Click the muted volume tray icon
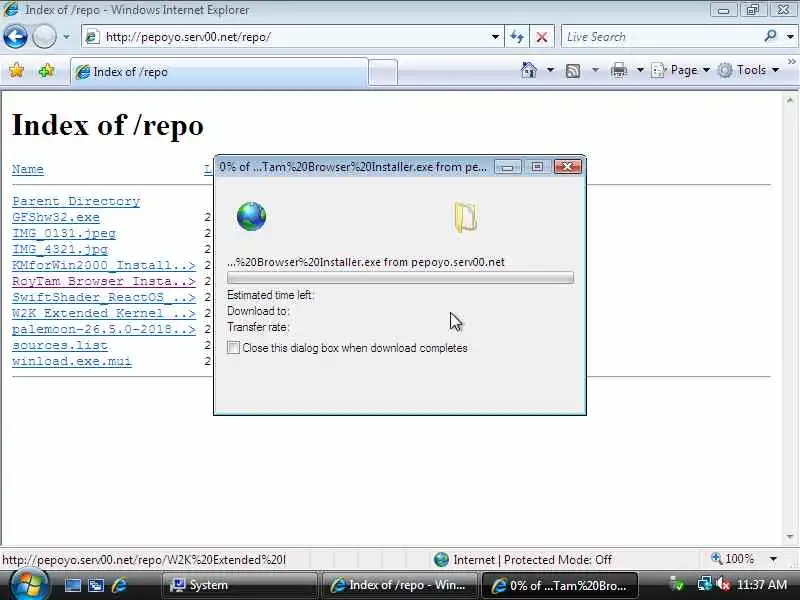Image resolution: width=800 pixels, height=600 pixels. tap(722, 584)
